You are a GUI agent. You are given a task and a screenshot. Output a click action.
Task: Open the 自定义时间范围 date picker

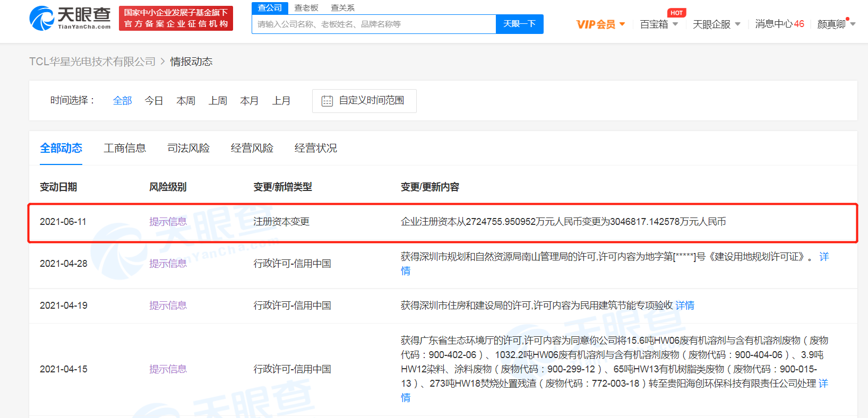(x=364, y=101)
